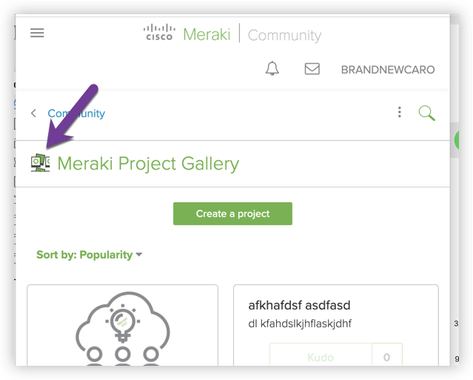Screen dimensions: 473x380
Task: Open the private messages envelope
Action: click(312, 69)
